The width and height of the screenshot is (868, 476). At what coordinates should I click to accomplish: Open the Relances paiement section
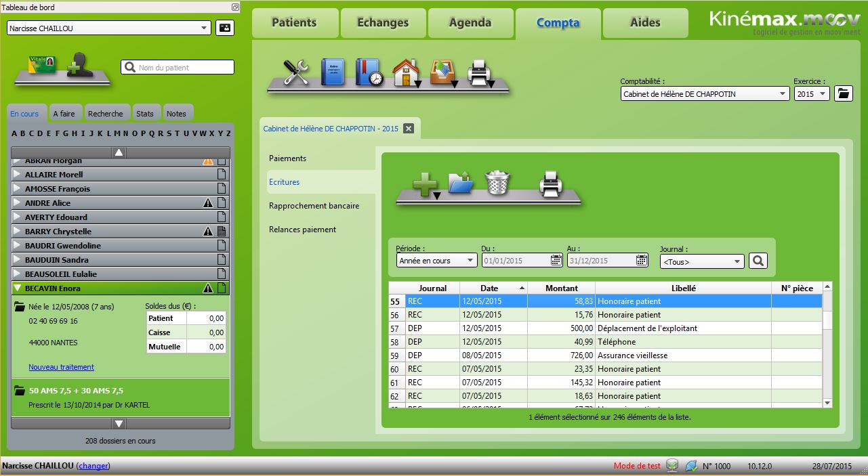click(302, 230)
